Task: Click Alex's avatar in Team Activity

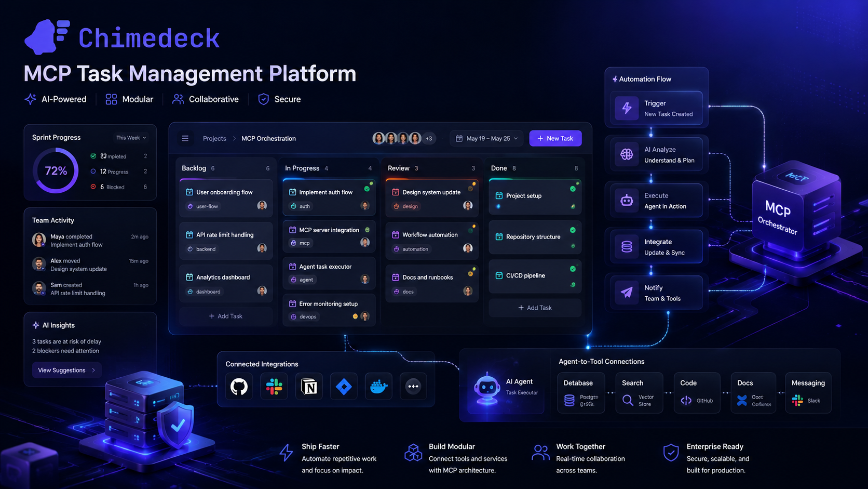Action: tap(39, 264)
